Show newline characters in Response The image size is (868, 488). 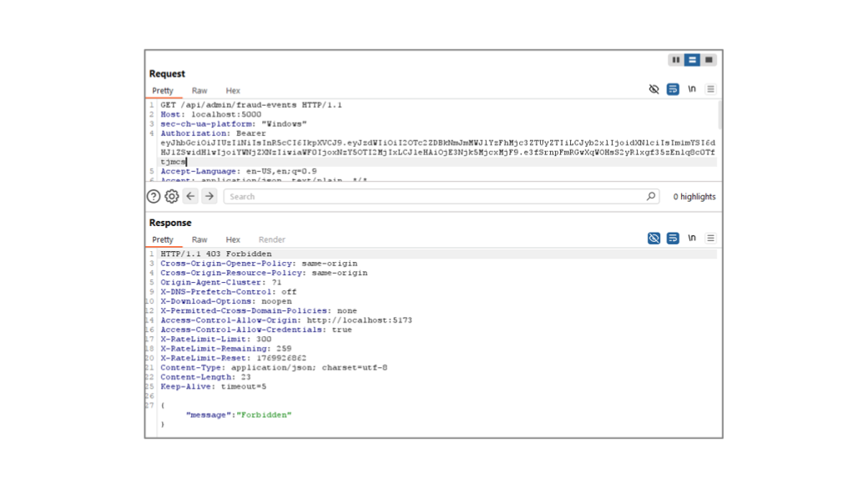coord(692,238)
